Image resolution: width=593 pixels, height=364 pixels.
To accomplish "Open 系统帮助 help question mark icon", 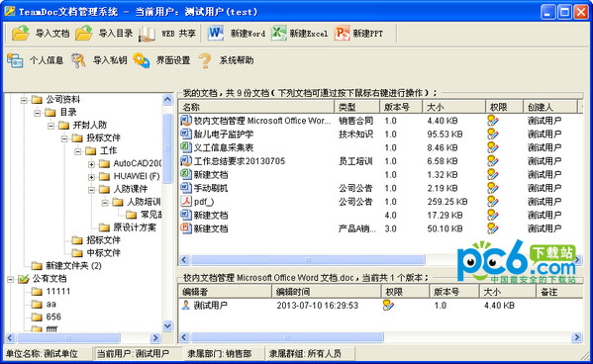I will 205,60.
